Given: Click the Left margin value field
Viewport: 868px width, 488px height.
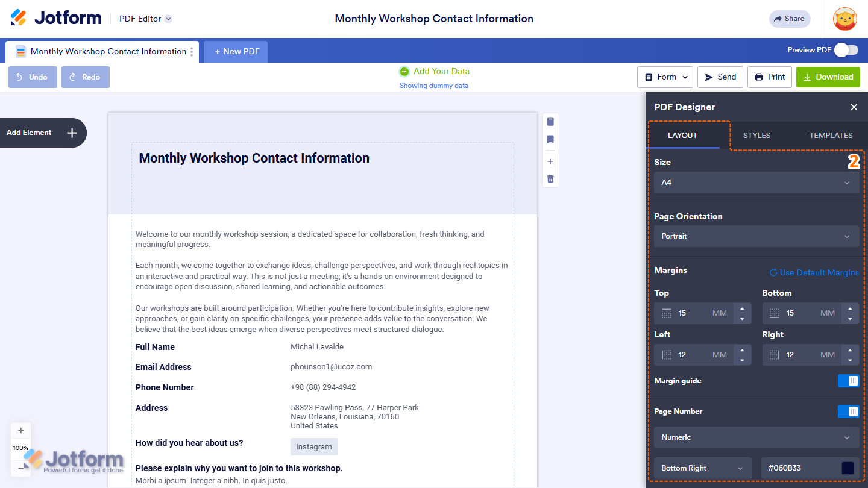Looking at the screenshot, I should (x=694, y=355).
